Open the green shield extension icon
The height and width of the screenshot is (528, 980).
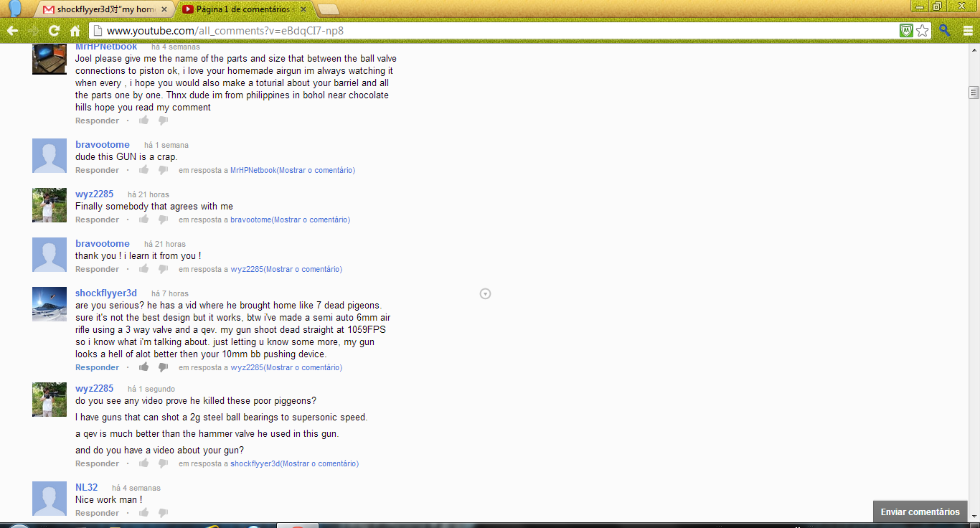pyautogui.click(x=907, y=31)
